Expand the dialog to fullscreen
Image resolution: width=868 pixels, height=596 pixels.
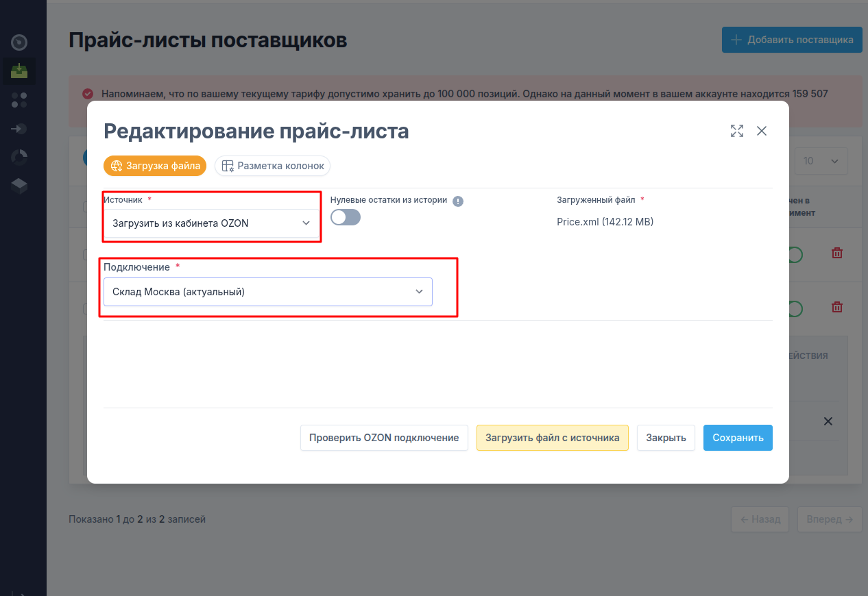pos(737,131)
